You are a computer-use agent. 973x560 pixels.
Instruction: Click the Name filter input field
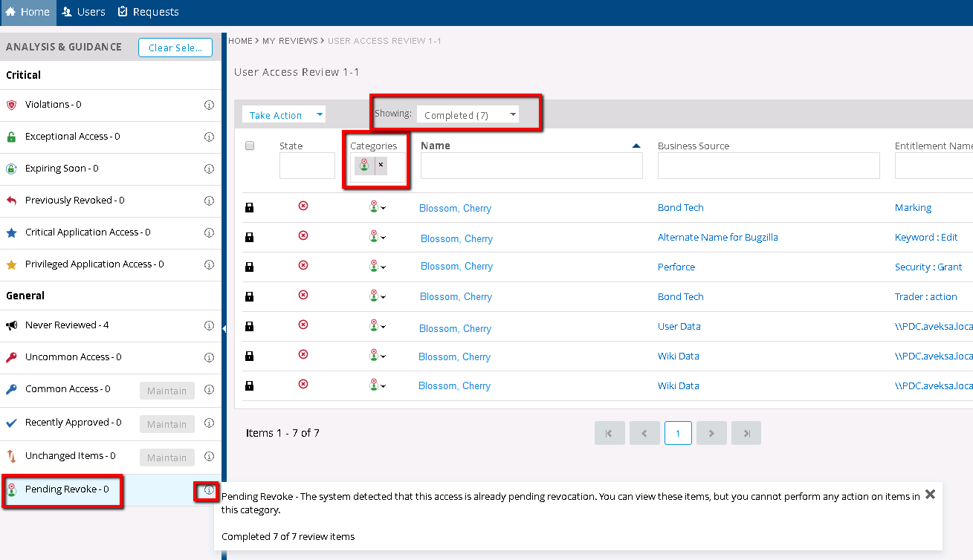531,166
